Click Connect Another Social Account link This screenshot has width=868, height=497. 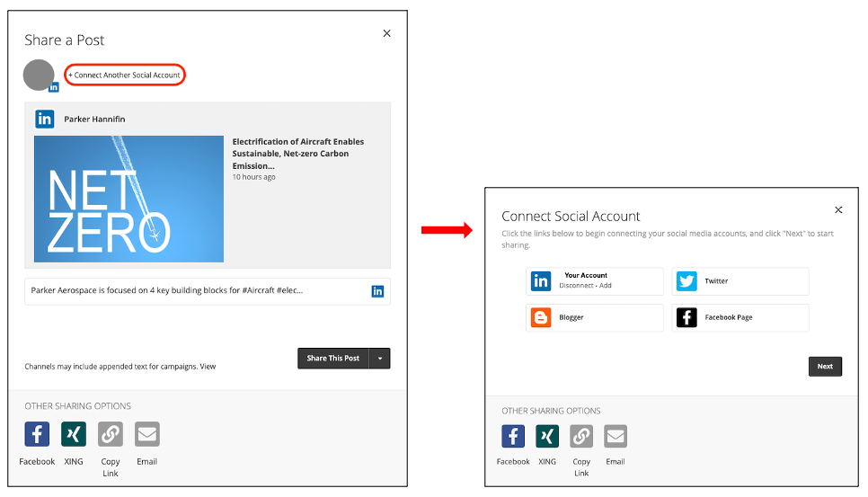click(125, 75)
